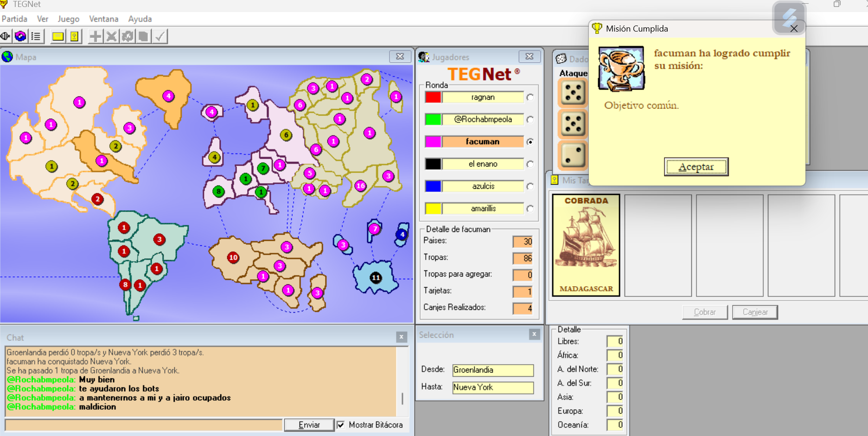Click the regroup gear toolbar icon
Image resolution: width=868 pixels, height=436 pixels.
[127, 36]
